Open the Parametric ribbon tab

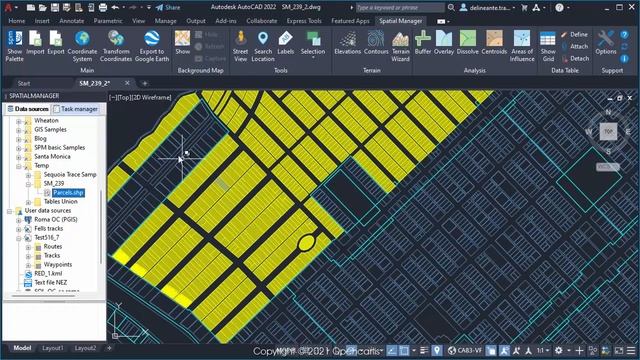click(x=108, y=21)
